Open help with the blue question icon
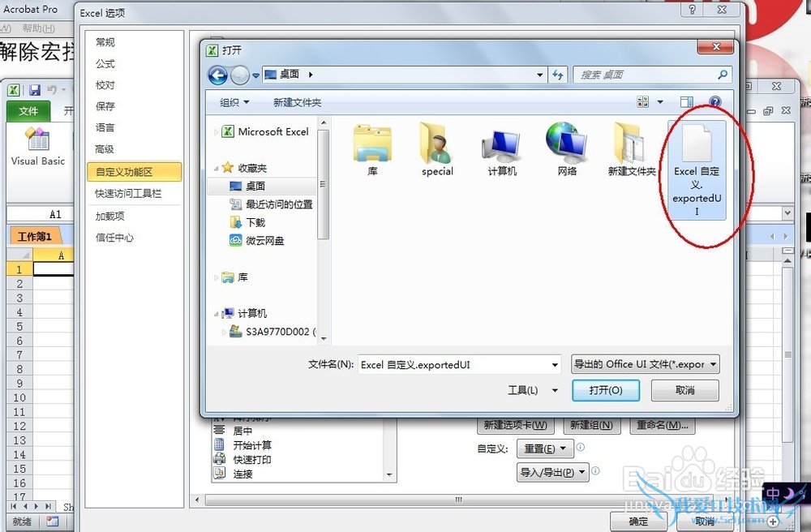Screen dimensions: 811x532 (x=714, y=102)
